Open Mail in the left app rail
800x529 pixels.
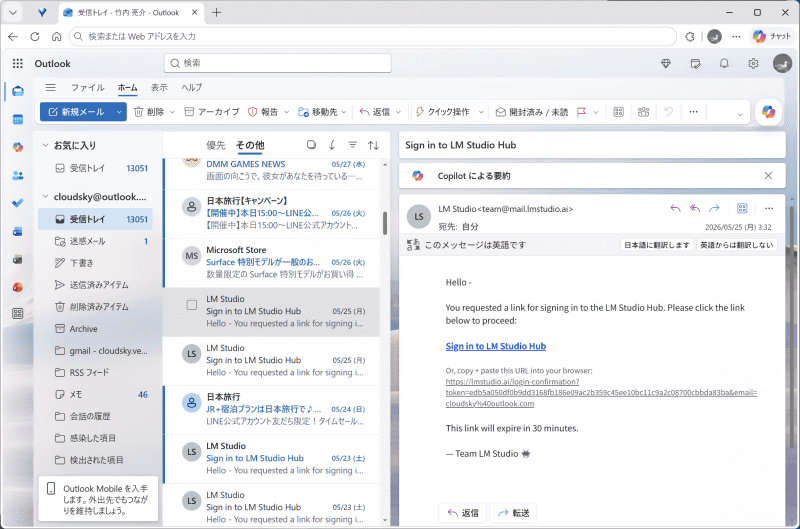[18, 91]
